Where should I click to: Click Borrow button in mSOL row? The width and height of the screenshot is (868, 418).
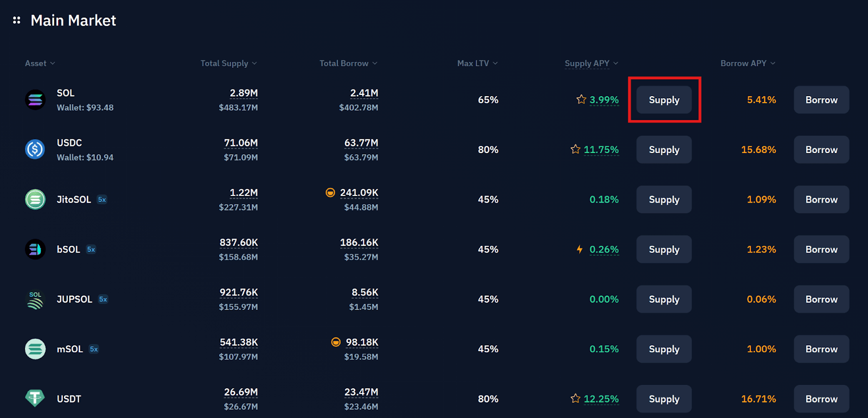(x=821, y=349)
